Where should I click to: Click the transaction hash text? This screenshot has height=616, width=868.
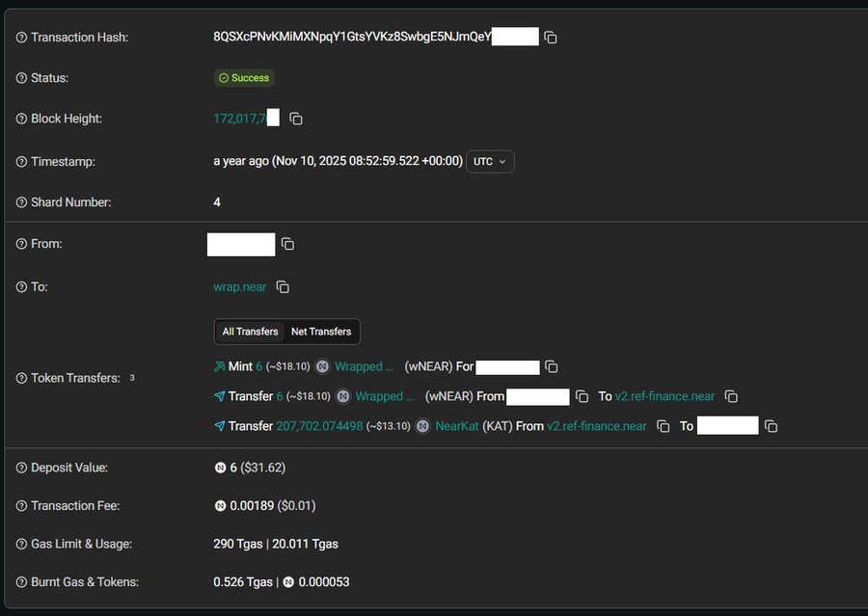[x=352, y=37]
